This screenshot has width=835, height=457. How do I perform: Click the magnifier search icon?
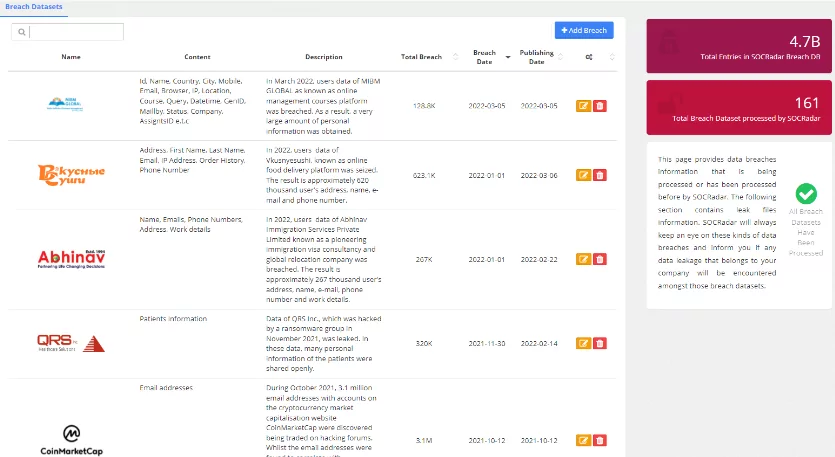tap(21, 32)
